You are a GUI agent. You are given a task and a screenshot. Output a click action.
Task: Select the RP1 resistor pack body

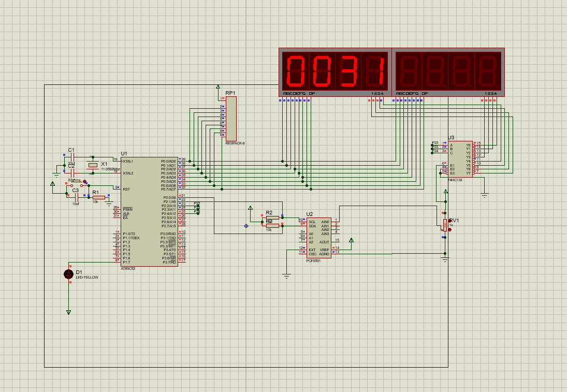(231, 119)
